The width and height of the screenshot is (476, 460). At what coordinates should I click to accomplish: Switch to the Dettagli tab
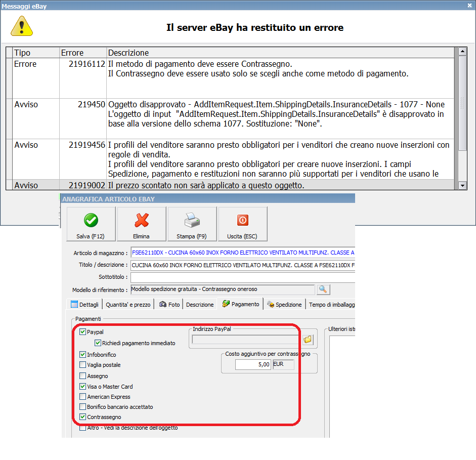pyautogui.click(x=84, y=304)
